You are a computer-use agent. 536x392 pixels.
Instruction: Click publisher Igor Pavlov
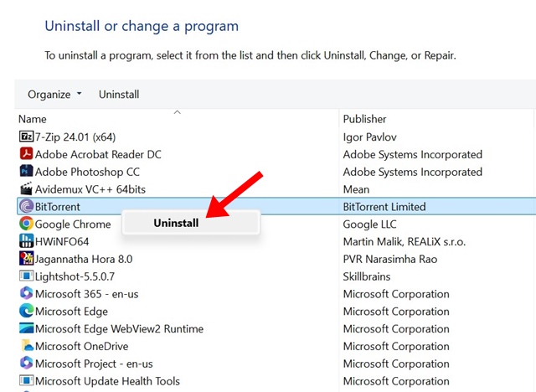coord(369,137)
